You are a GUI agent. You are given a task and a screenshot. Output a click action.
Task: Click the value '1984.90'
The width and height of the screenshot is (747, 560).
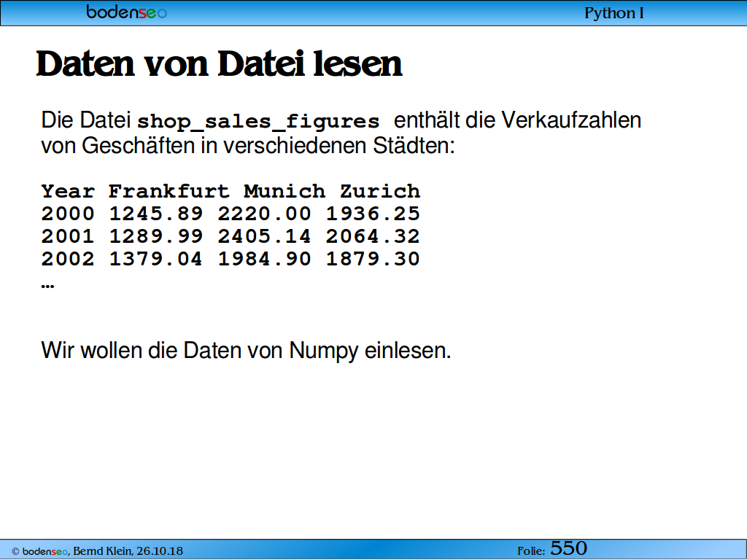click(x=264, y=259)
